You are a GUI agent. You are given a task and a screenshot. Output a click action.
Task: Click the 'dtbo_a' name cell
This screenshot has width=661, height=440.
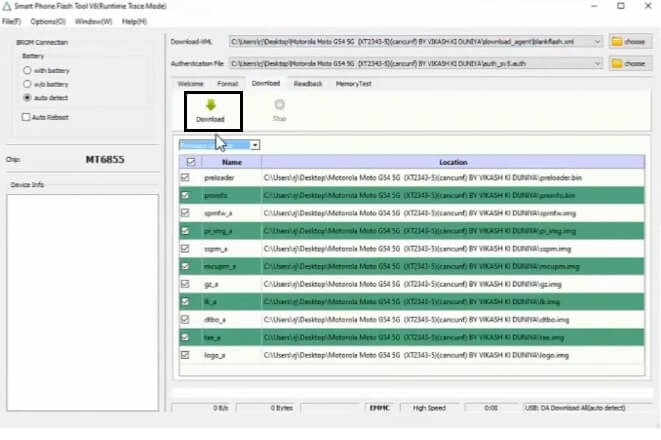point(232,319)
